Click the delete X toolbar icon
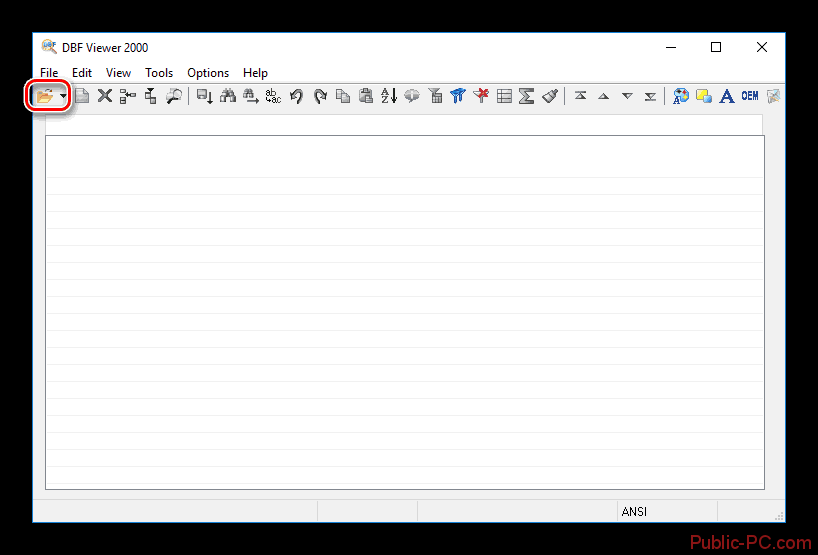The image size is (818, 555). pos(104,96)
